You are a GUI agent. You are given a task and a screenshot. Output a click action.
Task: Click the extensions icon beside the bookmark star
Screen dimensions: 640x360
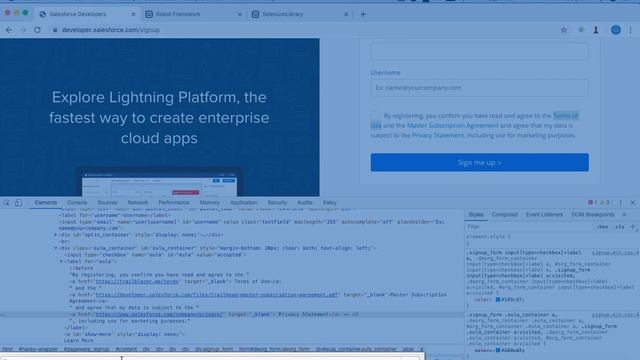tap(581, 30)
